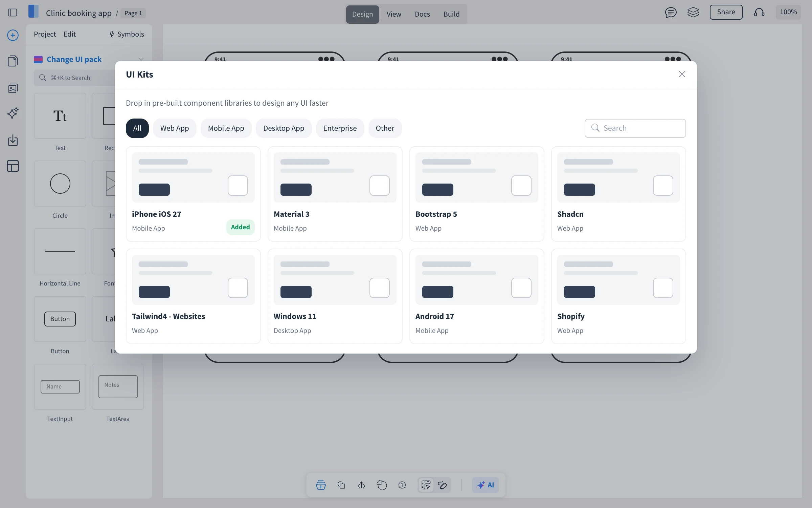Screen dimensions: 812x508
Task: Select the selection cursor tool in bottom toolbar
Action: [x=426, y=485]
